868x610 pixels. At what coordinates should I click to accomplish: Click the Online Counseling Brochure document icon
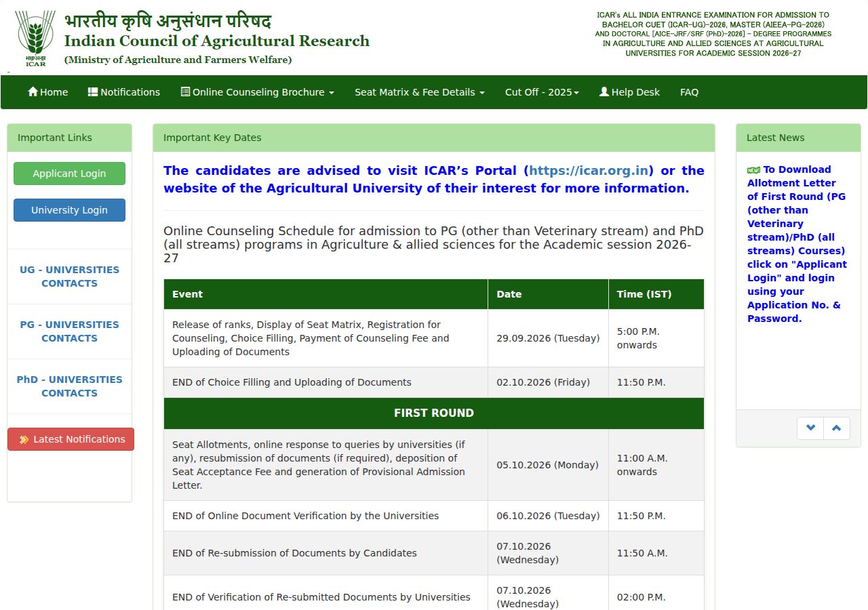185,91
